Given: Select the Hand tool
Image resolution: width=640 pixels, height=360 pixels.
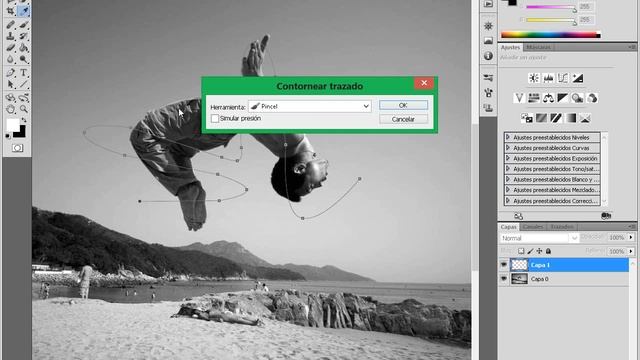Looking at the screenshot, I should (x=11, y=109).
